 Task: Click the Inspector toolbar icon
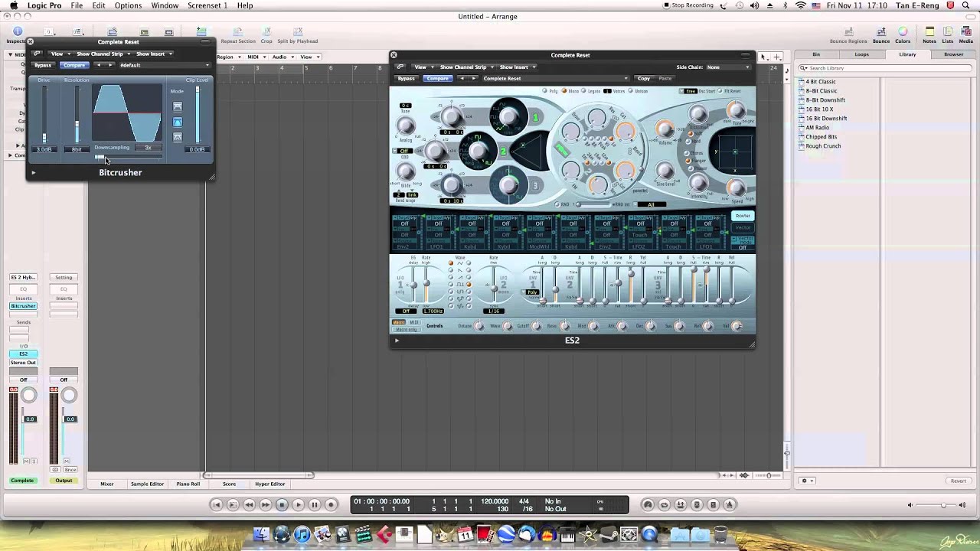coord(17,35)
